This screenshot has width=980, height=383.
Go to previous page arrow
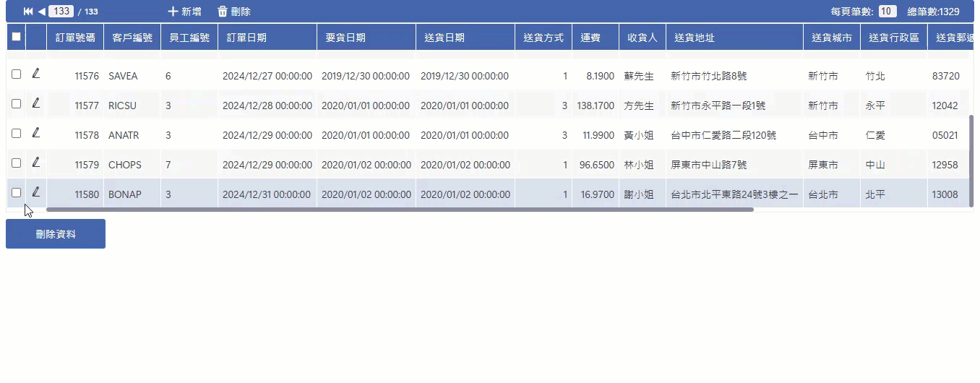[41, 12]
